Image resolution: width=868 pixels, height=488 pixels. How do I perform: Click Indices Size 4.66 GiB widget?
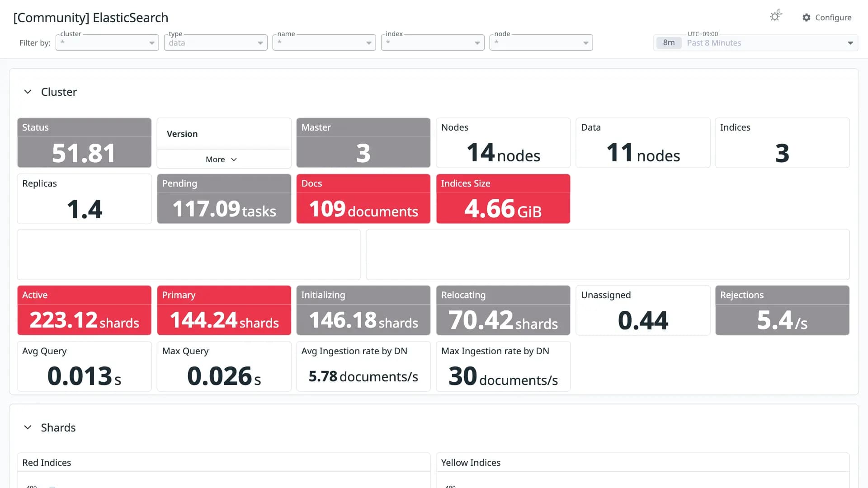(x=503, y=199)
